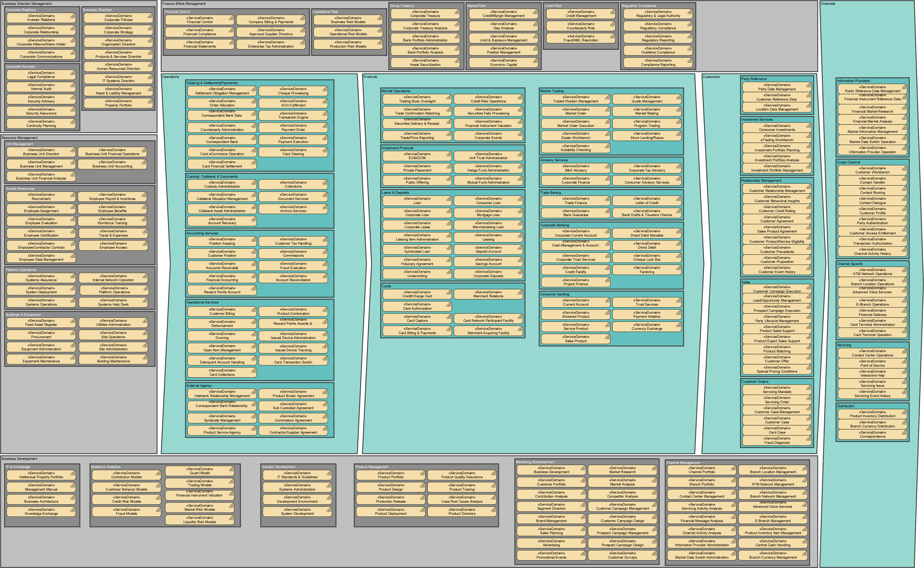This screenshot has height=568, width=924.
Task: Click the stair icon on Mortgage Loan box
Action: pos(520,211)
